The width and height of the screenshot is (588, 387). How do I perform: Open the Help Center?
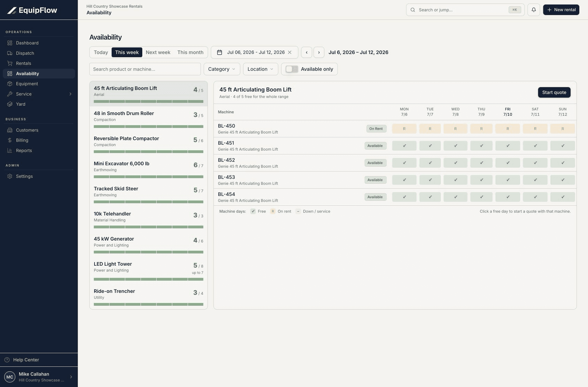tap(39, 360)
